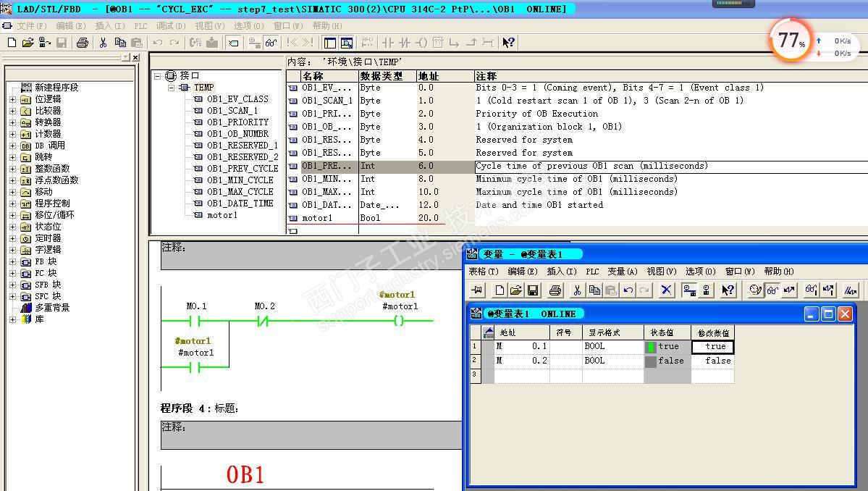Click the Save icon in variable table toolbar
The height and width of the screenshot is (491, 868).
click(533, 290)
